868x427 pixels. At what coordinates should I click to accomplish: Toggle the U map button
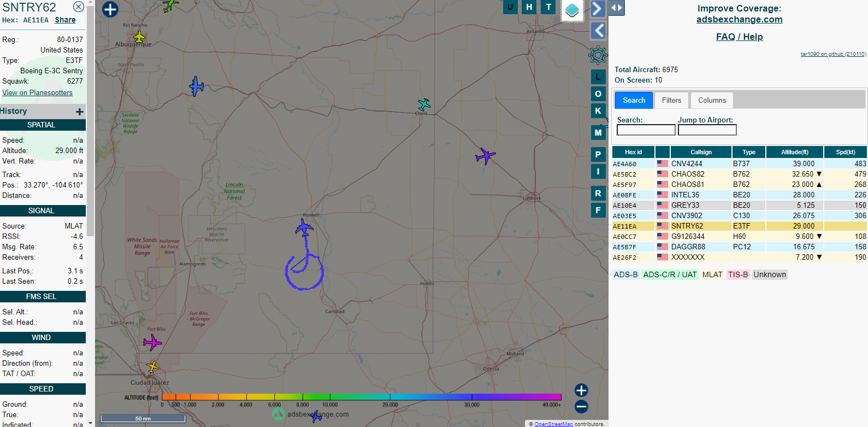(510, 7)
